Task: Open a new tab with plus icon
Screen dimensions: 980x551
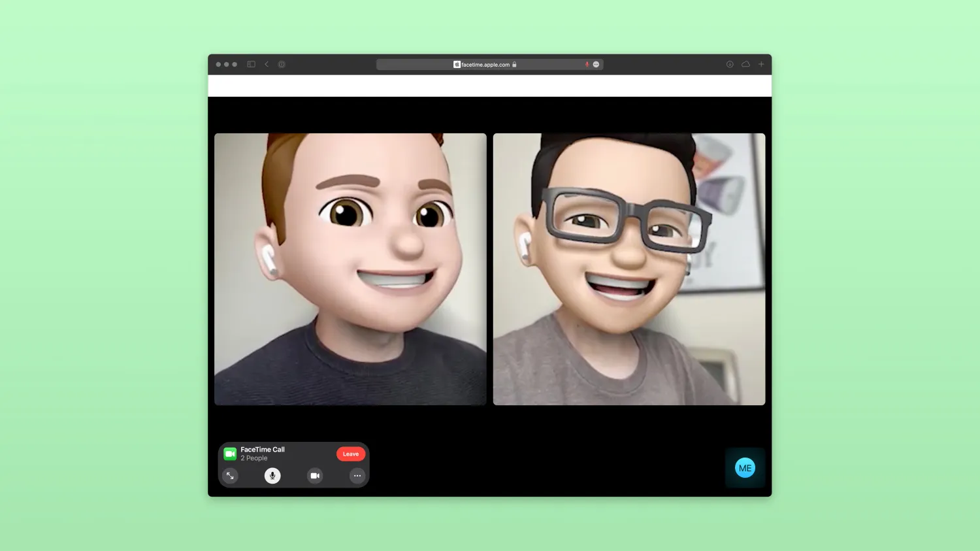Action: [x=761, y=64]
